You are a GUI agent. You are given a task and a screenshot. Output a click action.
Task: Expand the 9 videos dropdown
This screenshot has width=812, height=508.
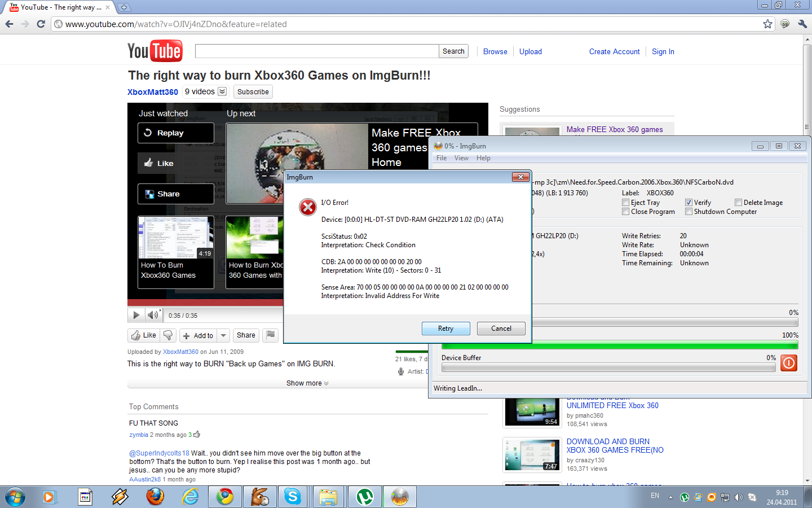[x=222, y=91]
